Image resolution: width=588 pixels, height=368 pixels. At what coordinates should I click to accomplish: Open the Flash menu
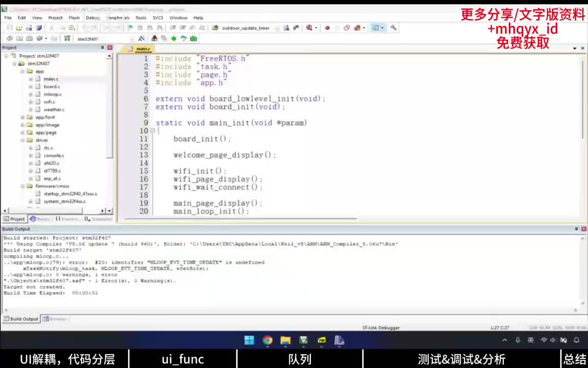(x=74, y=18)
